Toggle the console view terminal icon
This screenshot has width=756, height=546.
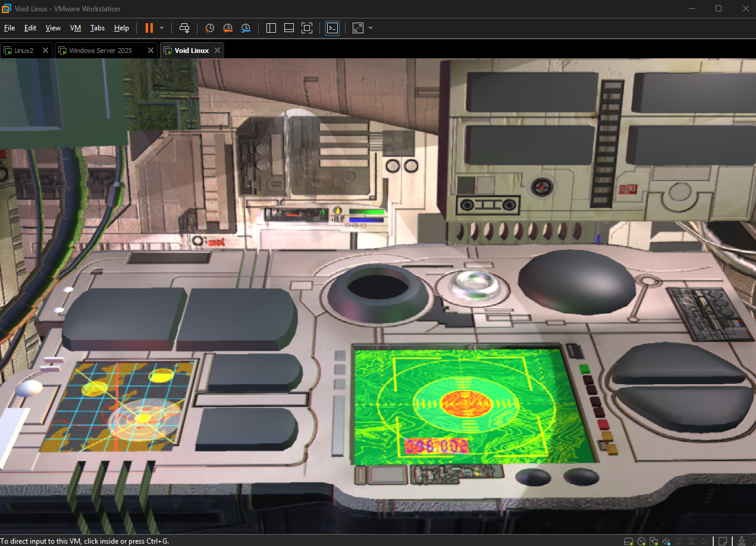(x=332, y=28)
